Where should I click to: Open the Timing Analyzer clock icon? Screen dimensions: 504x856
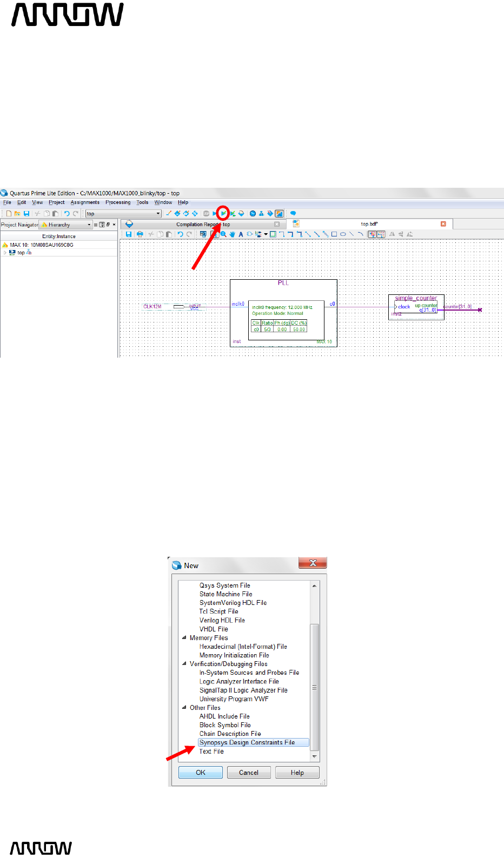click(x=253, y=214)
